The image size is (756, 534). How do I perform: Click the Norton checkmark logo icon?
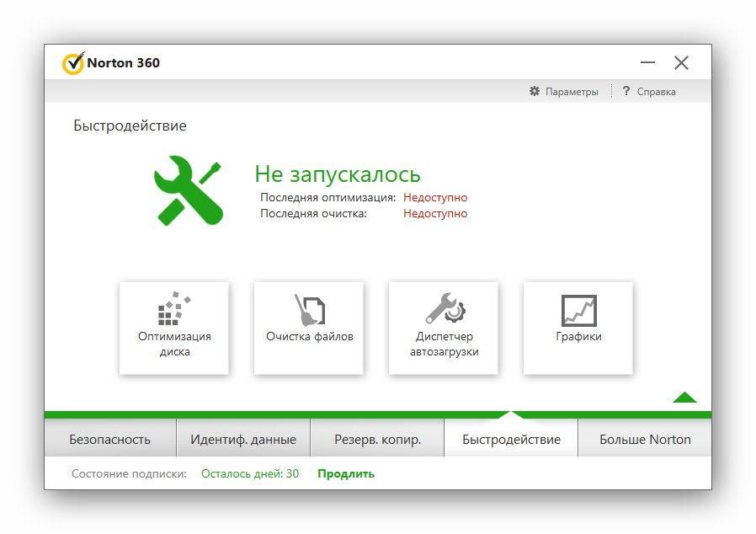point(73,63)
